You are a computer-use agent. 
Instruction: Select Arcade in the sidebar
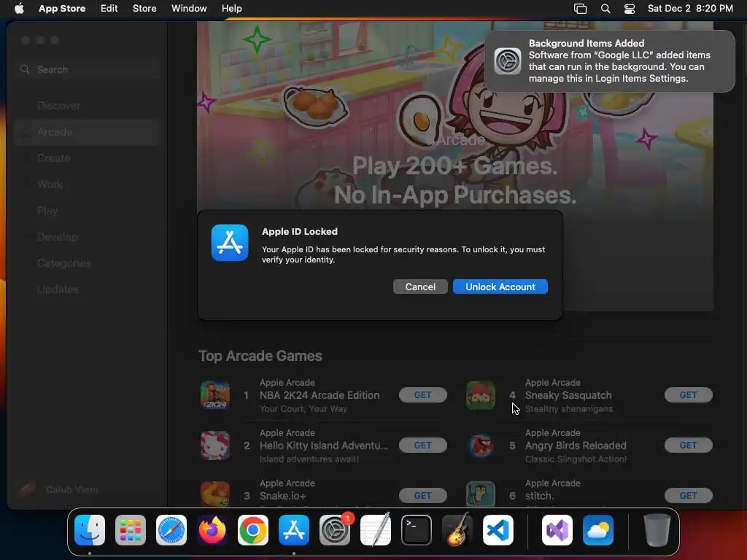tap(87, 132)
